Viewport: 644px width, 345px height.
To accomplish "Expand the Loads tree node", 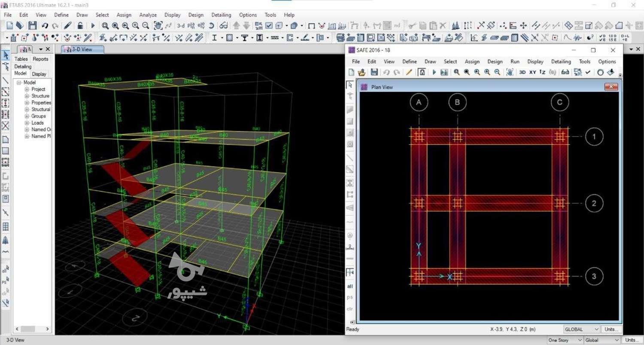I will (27, 123).
